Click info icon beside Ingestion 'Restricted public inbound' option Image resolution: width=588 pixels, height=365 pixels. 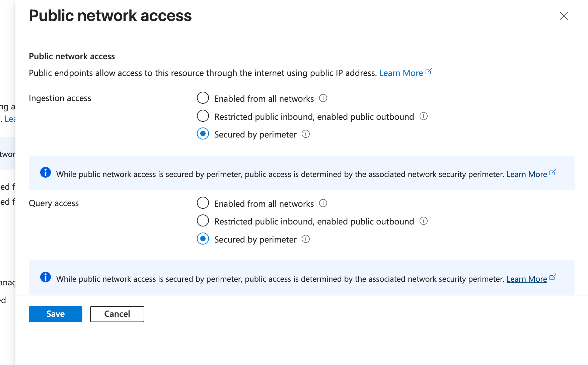(x=424, y=116)
